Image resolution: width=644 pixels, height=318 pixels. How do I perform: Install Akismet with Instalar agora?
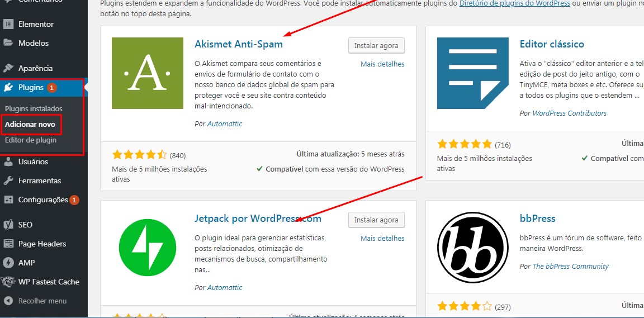[376, 46]
